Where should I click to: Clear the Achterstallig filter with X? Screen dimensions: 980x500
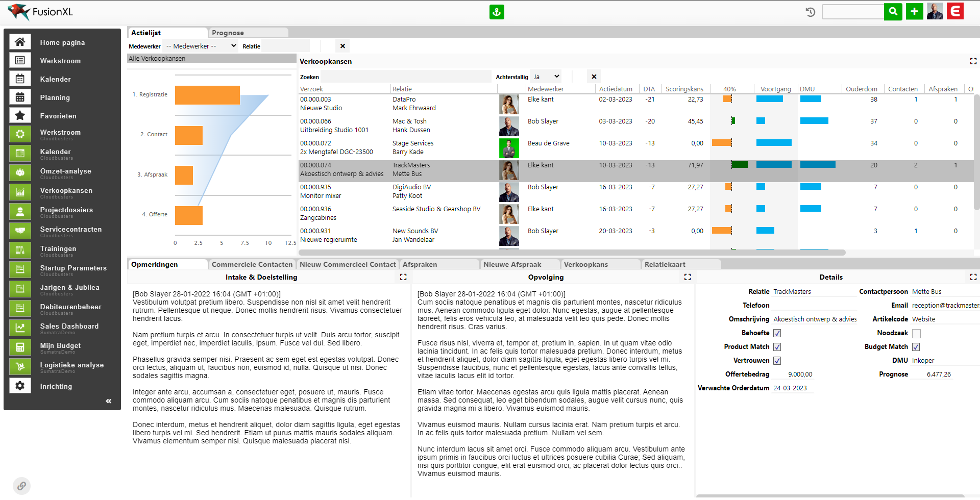pyautogui.click(x=594, y=77)
